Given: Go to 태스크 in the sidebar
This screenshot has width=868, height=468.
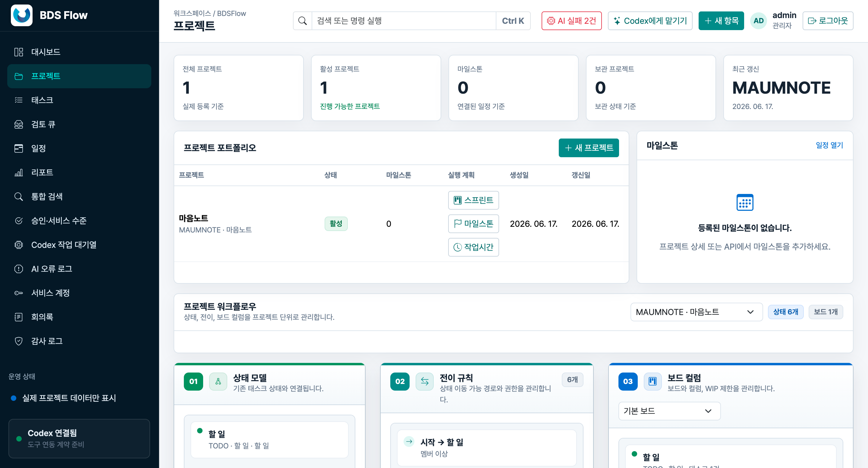Looking at the screenshot, I should point(79,100).
